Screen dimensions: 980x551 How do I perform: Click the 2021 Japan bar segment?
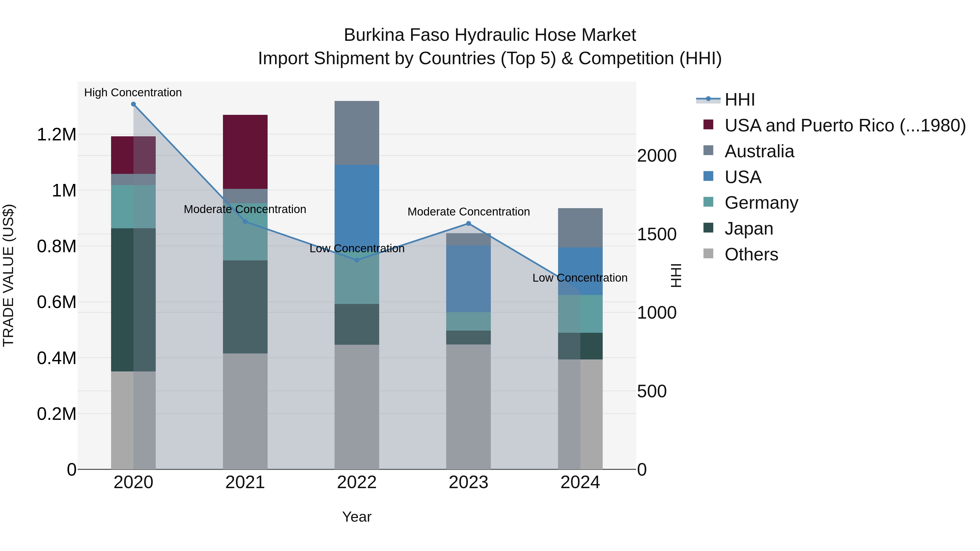pos(245,307)
